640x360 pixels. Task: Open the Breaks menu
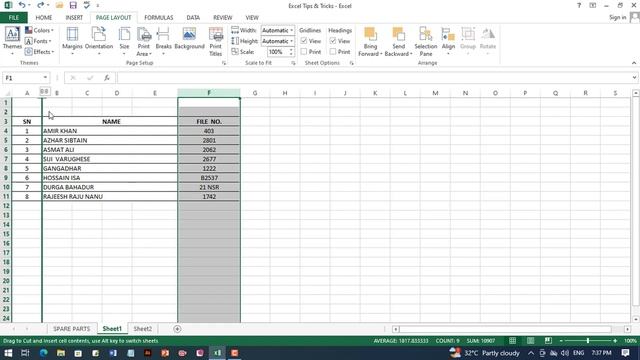click(x=163, y=41)
